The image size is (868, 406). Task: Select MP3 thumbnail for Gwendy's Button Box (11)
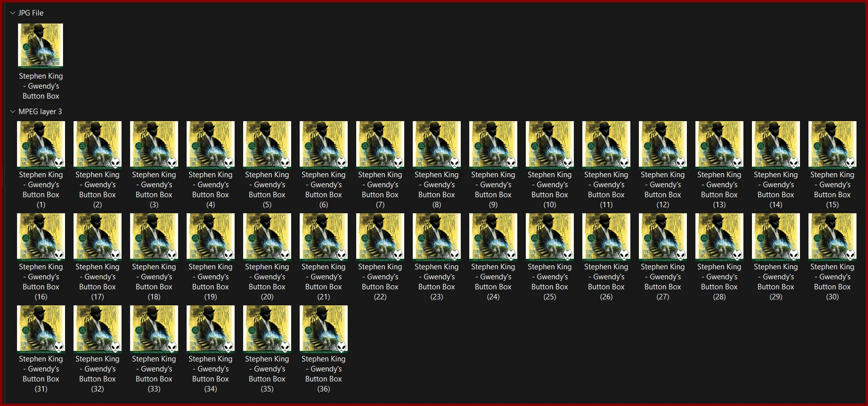click(606, 144)
